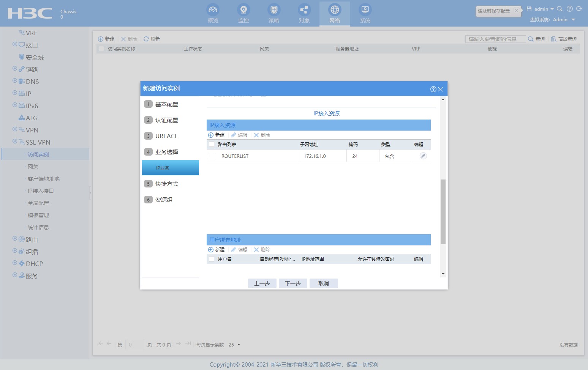Open 高级查询 advanced search
The height and width of the screenshot is (370, 588).
click(x=564, y=39)
